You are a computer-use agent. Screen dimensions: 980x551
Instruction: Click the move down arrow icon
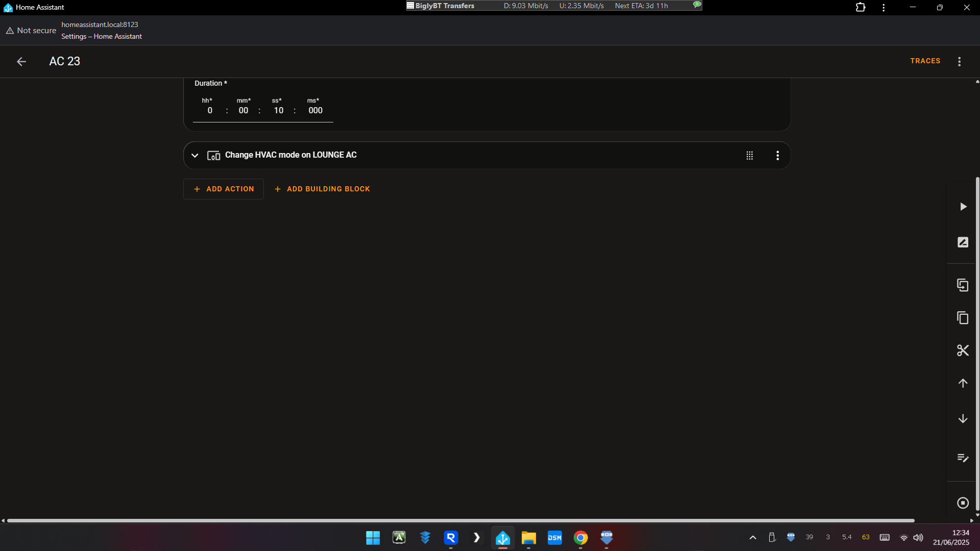pyautogui.click(x=963, y=419)
